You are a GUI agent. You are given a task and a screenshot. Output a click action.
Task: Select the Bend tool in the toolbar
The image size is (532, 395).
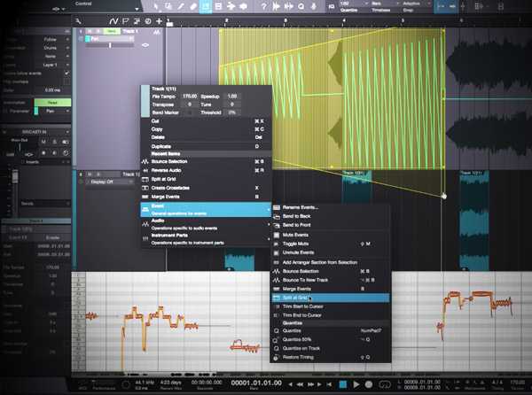point(231,6)
